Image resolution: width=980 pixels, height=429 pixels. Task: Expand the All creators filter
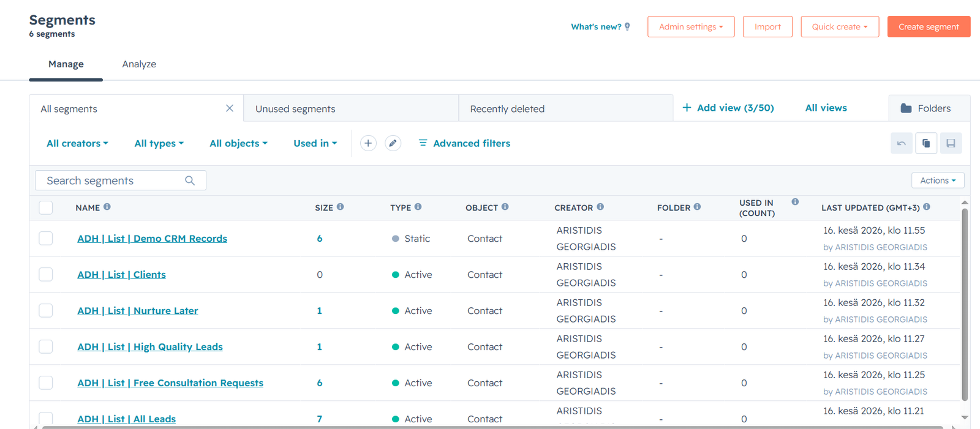77,143
